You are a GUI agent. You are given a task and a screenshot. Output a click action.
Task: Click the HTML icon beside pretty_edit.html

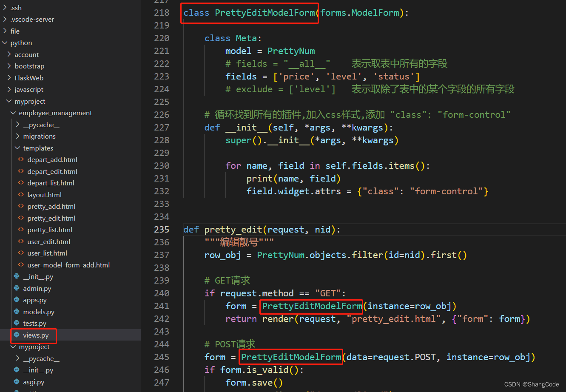(21, 218)
